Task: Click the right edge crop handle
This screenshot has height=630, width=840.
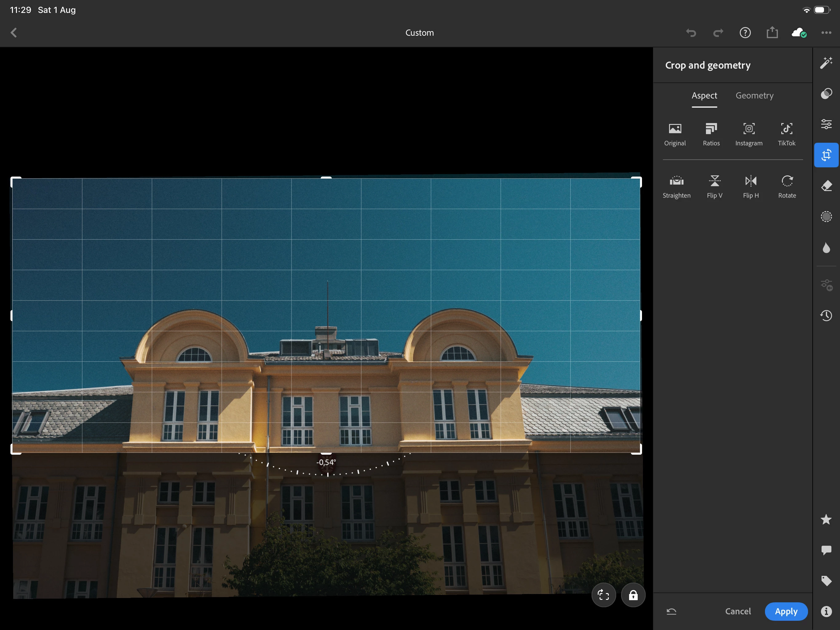Action: click(641, 315)
